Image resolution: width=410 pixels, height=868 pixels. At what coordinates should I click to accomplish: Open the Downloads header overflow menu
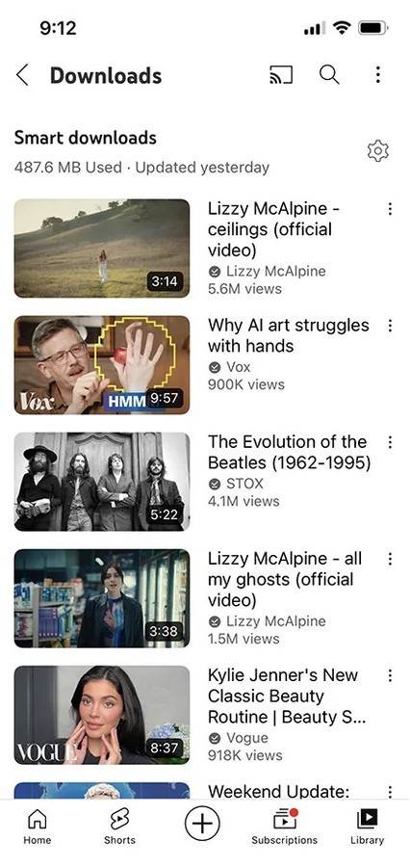[378, 75]
